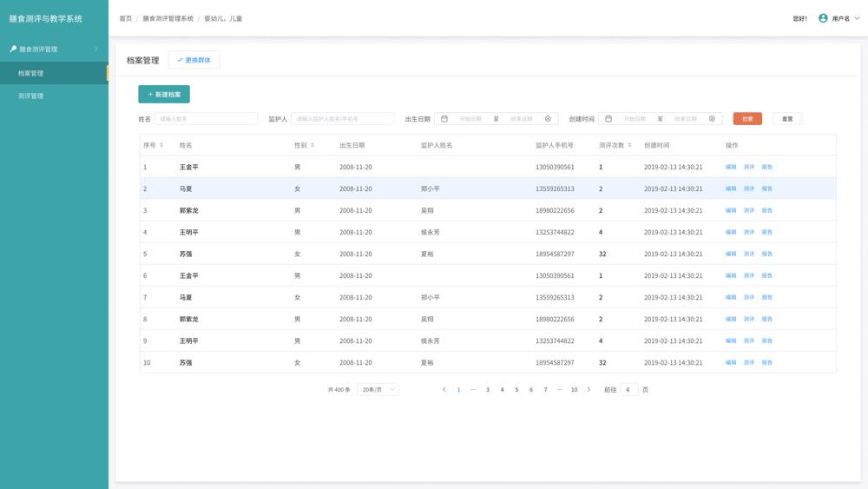
Task: Select page 7 in pagination
Action: coord(545,389)
